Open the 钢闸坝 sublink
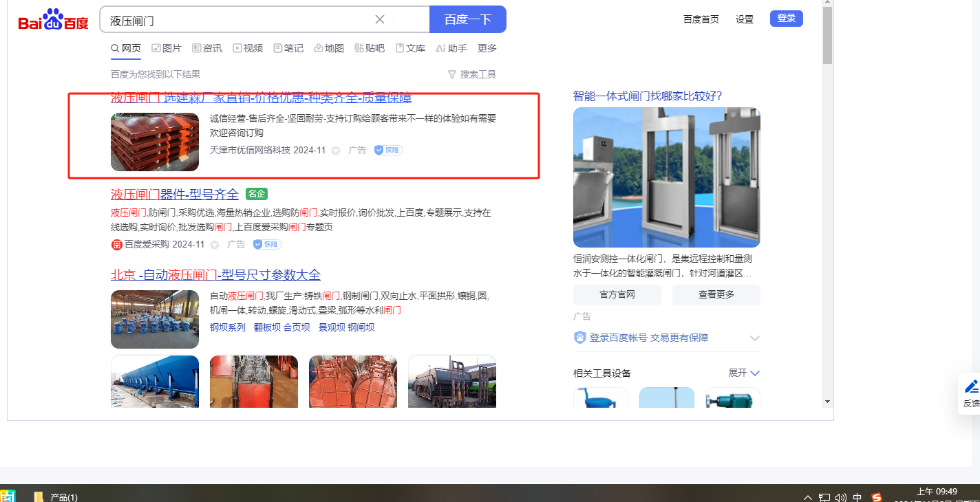The width and height of the screenshot is (980, 502). click(x=361, y=327)
